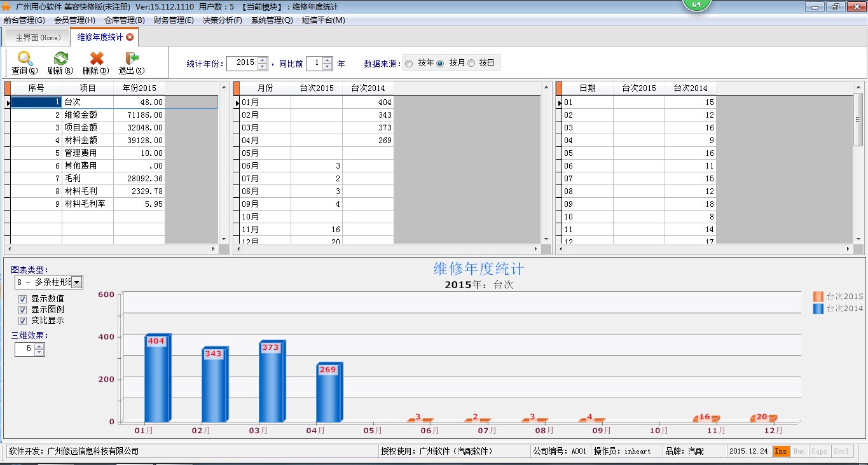Toggle the 显示数值 checkbox
This screenshot has width=868, height=465.
(23, 299)
